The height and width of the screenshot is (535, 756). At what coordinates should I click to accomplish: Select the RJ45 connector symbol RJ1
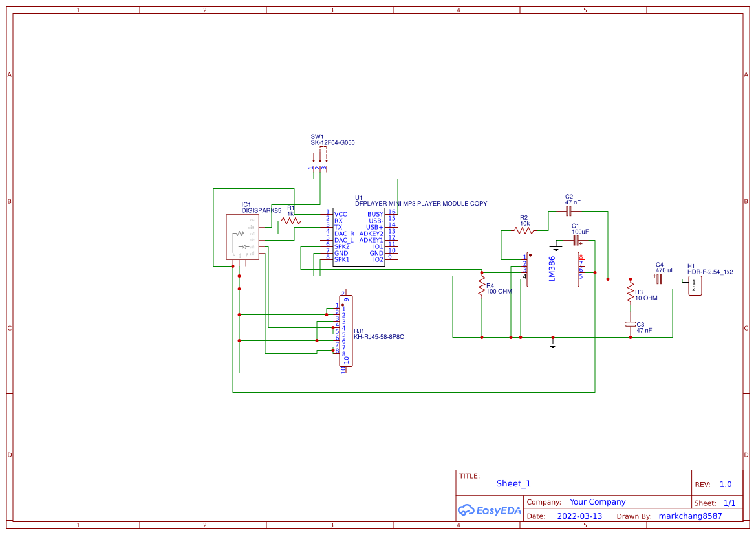click(x=345, y=330)
